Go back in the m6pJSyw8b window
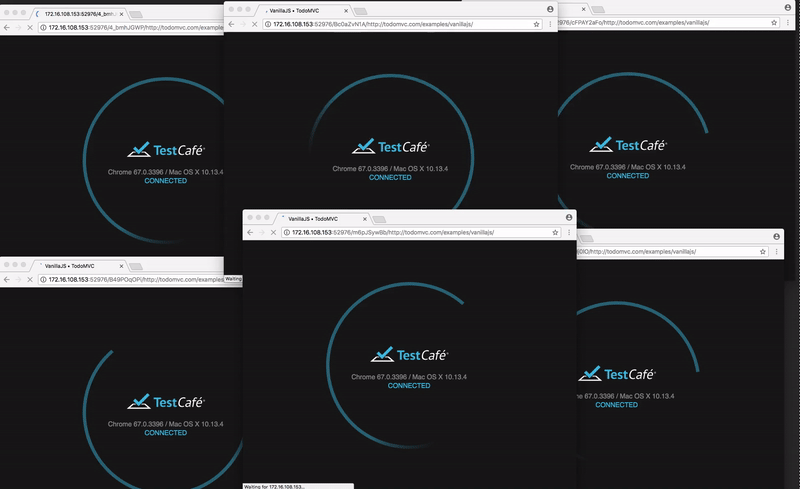Screen dimensions: 800x489 pos(250,232)
